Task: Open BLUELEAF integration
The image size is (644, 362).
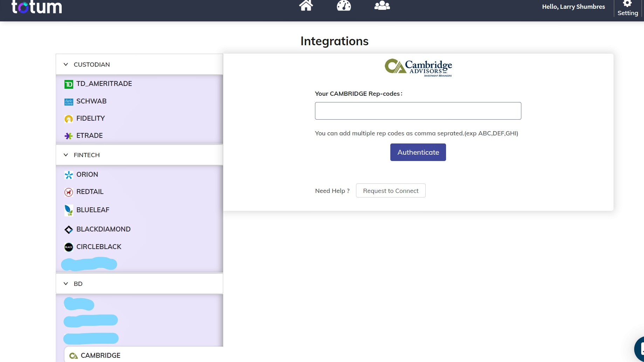Action: click(93, 210)
